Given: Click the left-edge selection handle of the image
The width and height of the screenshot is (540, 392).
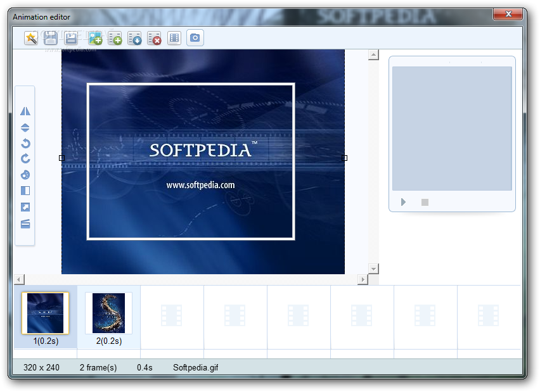Looking at the screenshot, I should [x=61, y=158].
